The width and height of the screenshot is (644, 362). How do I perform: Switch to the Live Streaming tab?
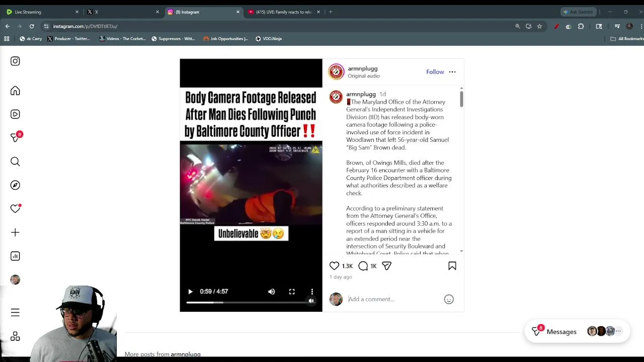41,12
